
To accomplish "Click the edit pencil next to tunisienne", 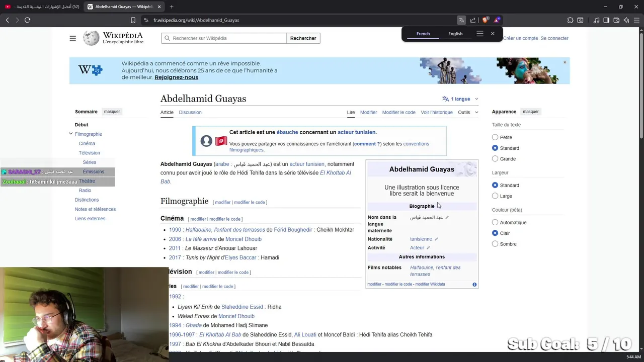I will pos(436,239).
